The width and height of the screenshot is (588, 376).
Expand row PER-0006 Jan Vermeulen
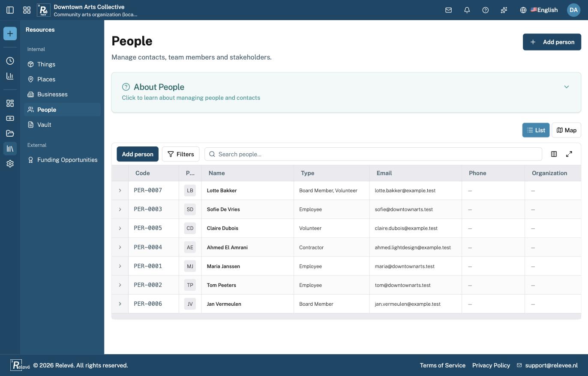point(120,304)
